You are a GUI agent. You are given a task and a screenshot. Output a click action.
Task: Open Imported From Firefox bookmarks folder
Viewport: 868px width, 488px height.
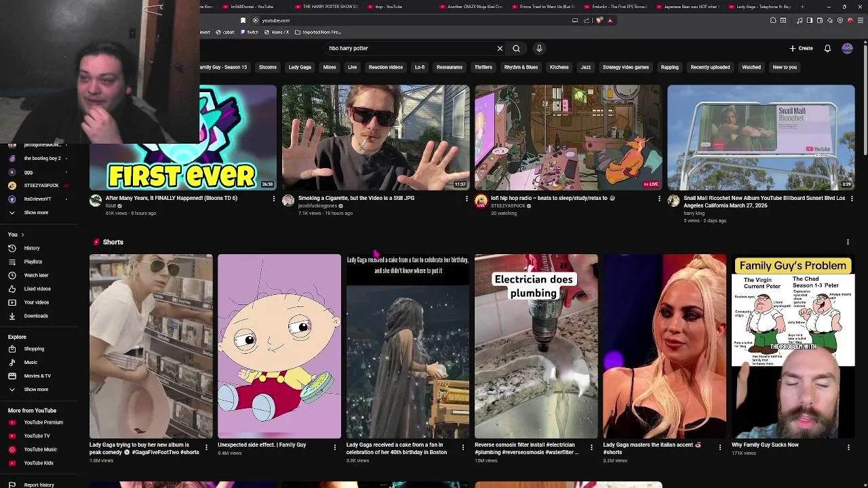tap(319, 32)
